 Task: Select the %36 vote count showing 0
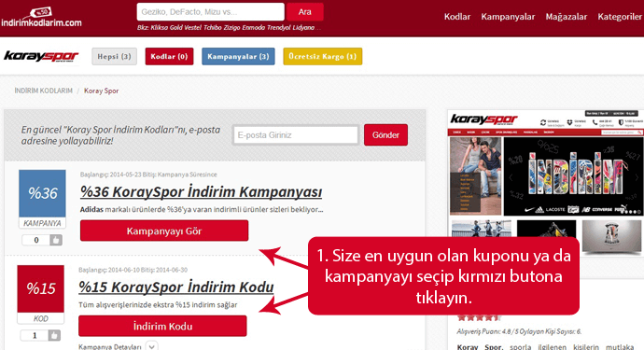pyautogui.click(x=36, y=240)
